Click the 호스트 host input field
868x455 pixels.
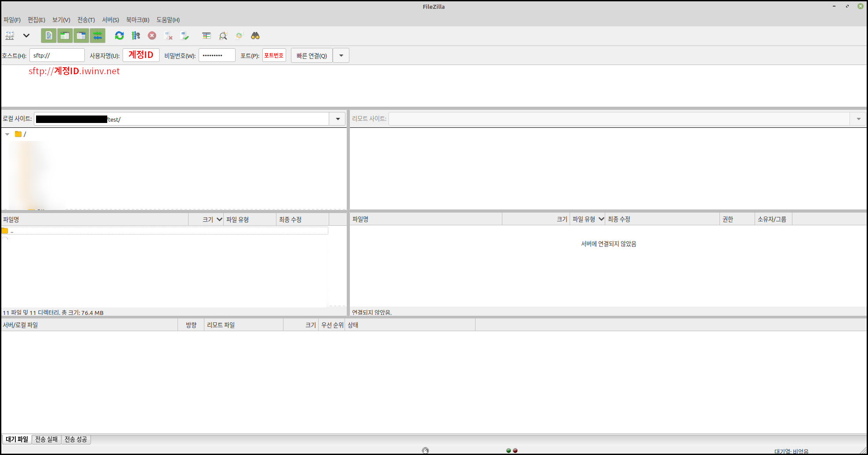(x=57, y=55)
